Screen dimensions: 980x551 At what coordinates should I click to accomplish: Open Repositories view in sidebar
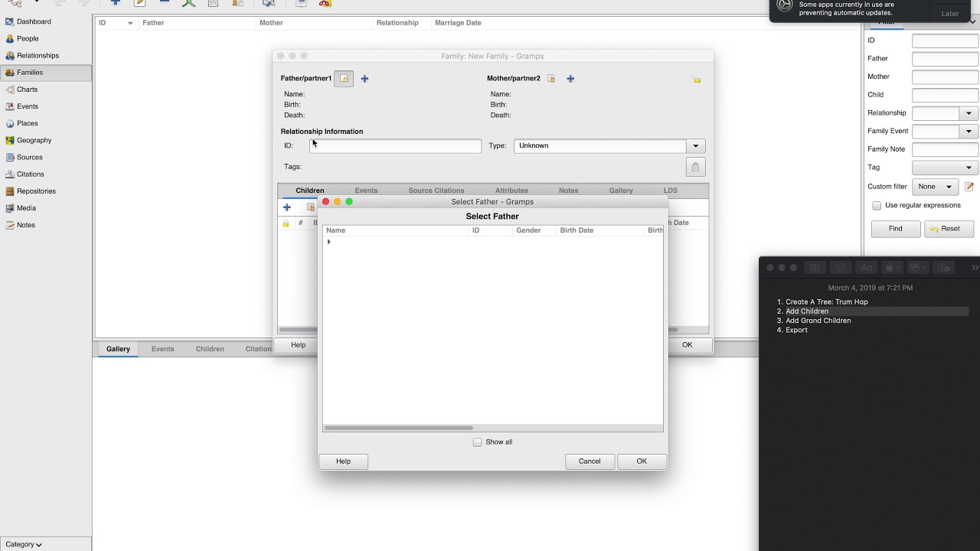pos(36,191)
